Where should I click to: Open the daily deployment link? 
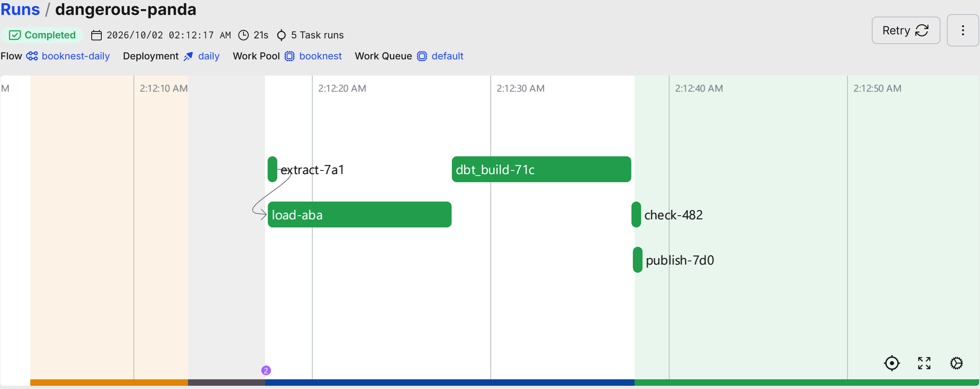click(209, 56)
